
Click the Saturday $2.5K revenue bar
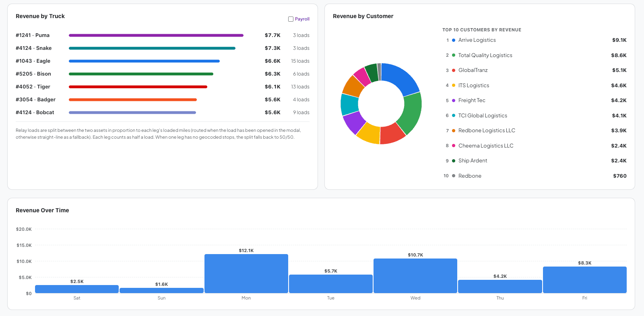[x=77, y=289]
